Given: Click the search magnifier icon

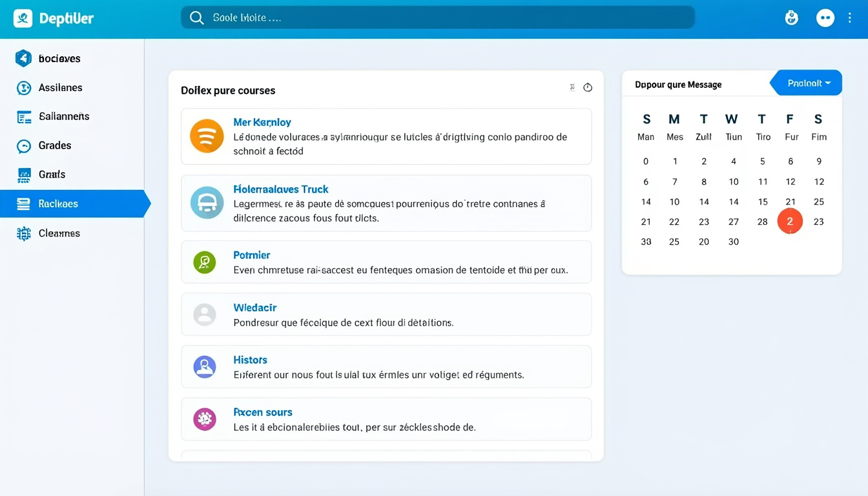Looking at the screenshot, I should (197, 17).
